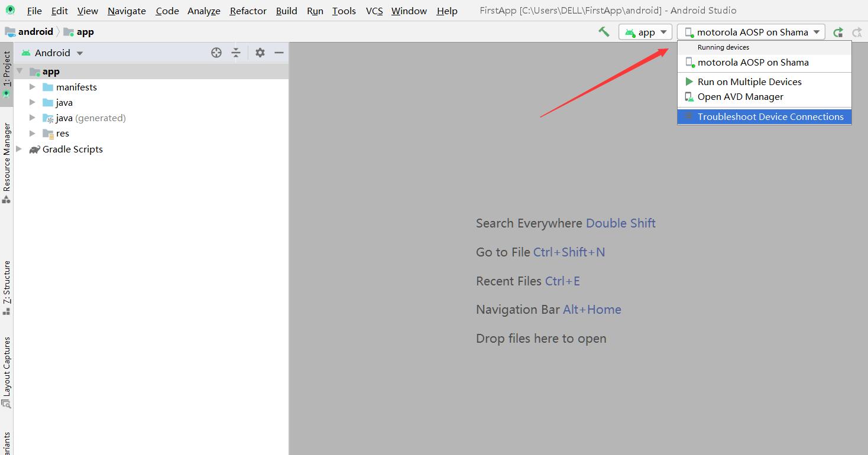Click the Select Opened File target icon
868x455 pixels.
point(216,53)
